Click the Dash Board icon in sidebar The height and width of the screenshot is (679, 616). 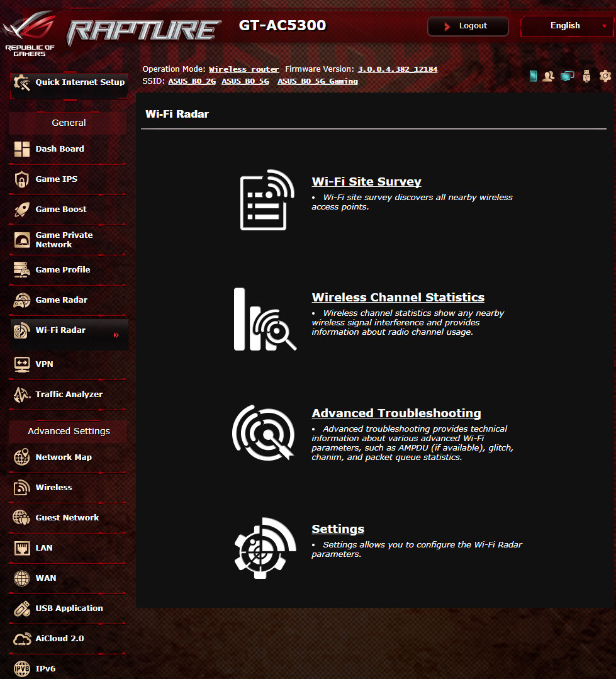(21, 149)
